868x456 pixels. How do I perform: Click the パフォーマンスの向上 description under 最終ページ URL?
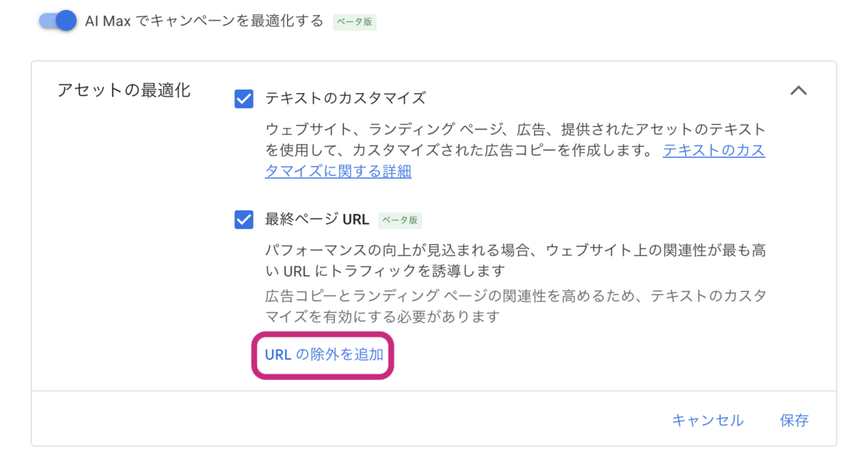click(515, 260)
